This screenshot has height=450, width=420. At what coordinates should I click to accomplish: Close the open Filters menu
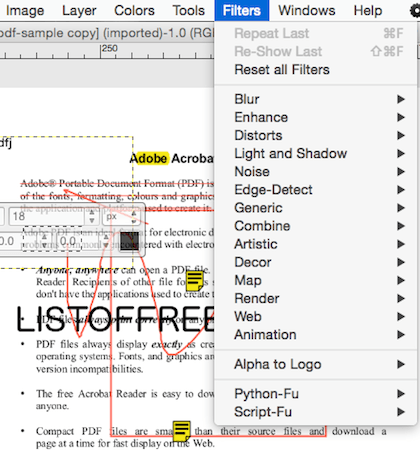[242, 10]
